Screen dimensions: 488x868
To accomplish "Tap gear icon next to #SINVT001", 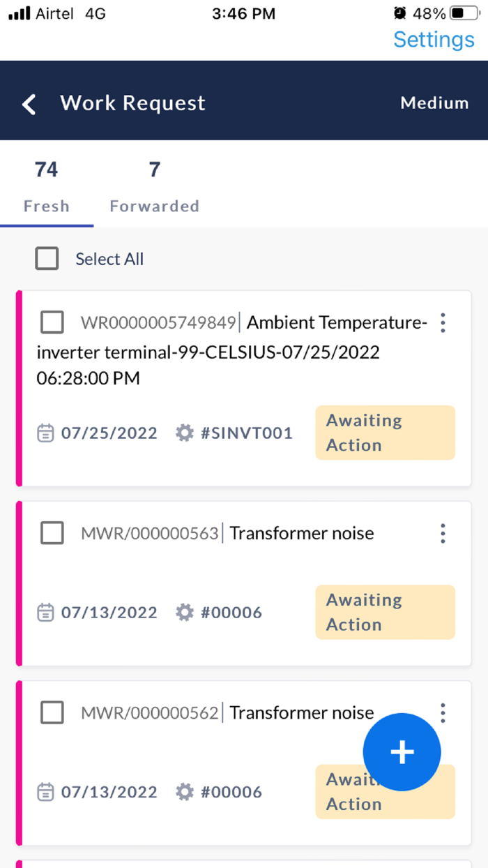I will (x=184, y=433).
